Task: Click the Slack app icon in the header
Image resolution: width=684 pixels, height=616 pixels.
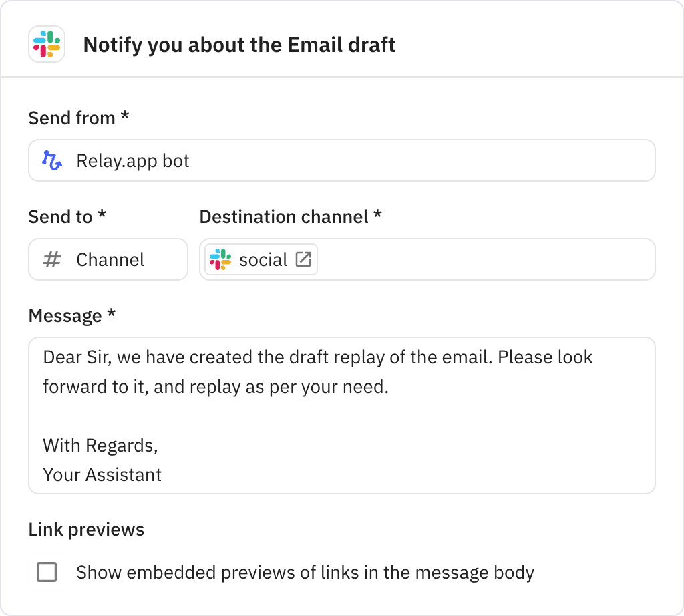Action: [47, 45]
